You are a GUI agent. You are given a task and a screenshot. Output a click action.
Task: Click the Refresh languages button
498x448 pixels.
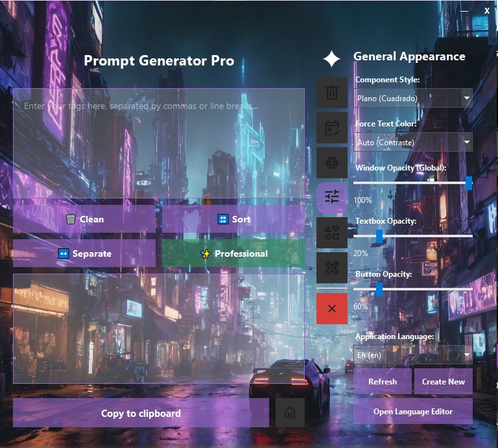[383, 381]
